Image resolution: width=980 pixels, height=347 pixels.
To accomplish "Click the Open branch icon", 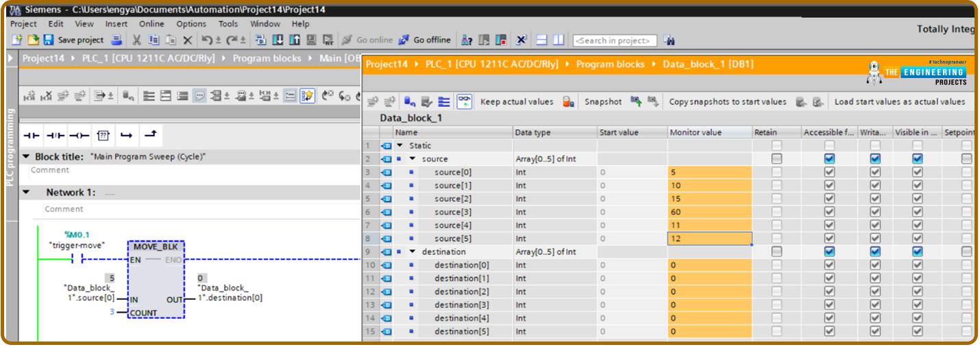I will point(127,135).
